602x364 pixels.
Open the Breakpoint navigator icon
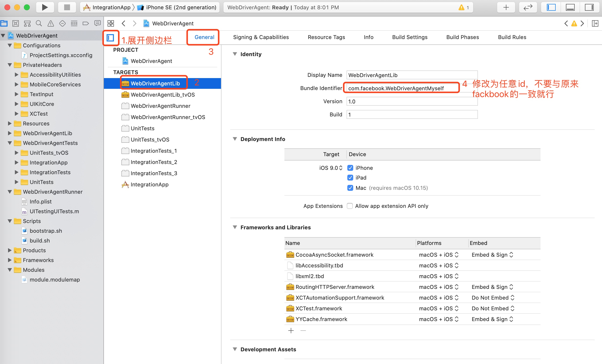tap(86, 23)
